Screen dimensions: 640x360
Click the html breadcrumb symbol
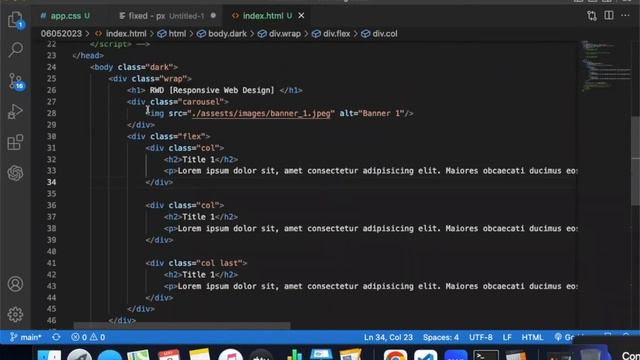(x=172, y=33)
